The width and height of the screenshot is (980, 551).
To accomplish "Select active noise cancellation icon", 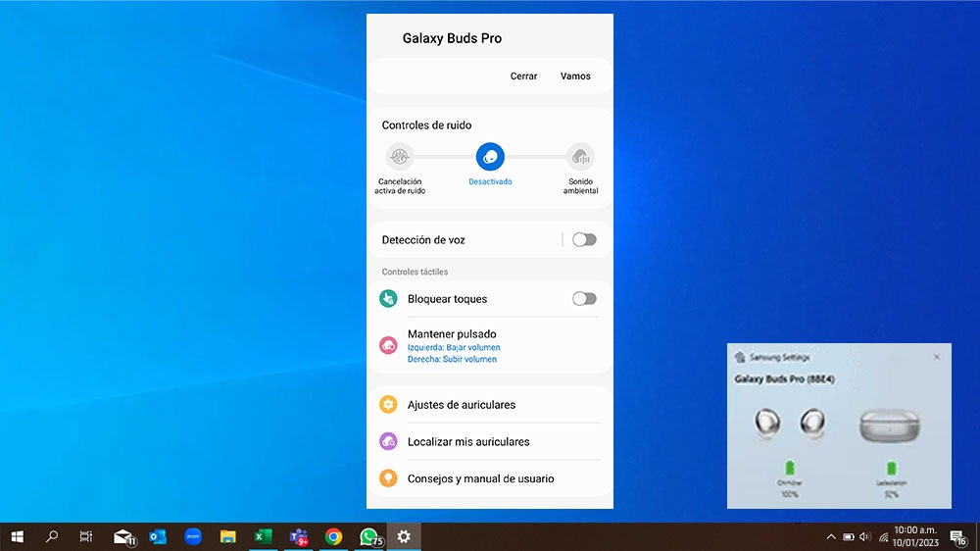I will [399, 156].
